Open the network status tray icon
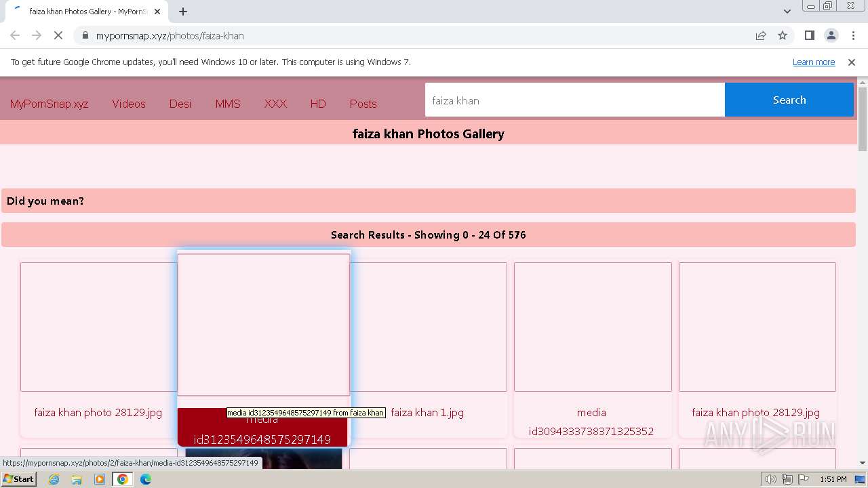 (787, 479)
